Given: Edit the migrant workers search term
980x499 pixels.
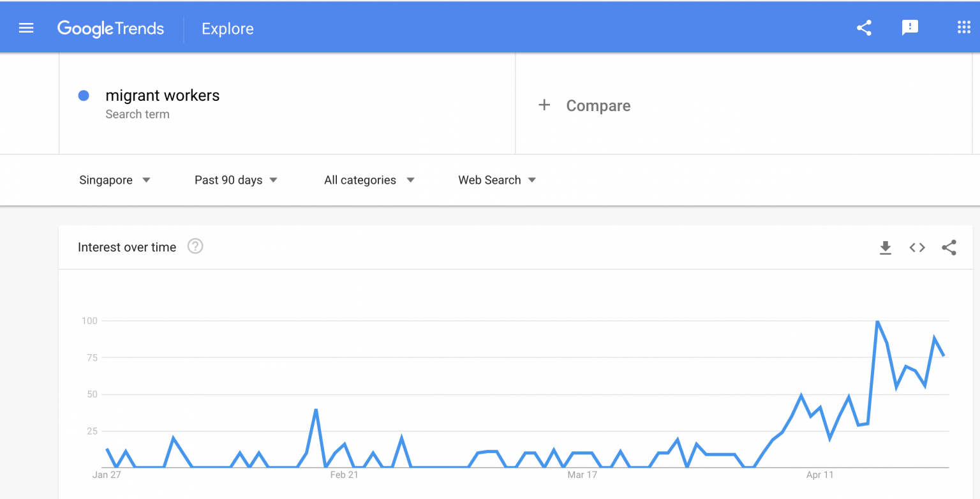Looking at the screenshot, I should coord(162,96).
